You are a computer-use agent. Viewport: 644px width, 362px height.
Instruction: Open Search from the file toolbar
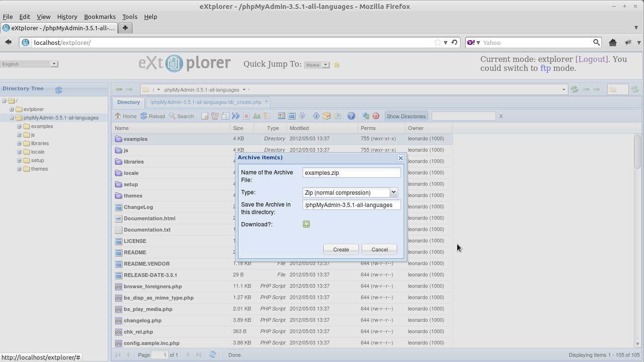(x=181, y=116)
